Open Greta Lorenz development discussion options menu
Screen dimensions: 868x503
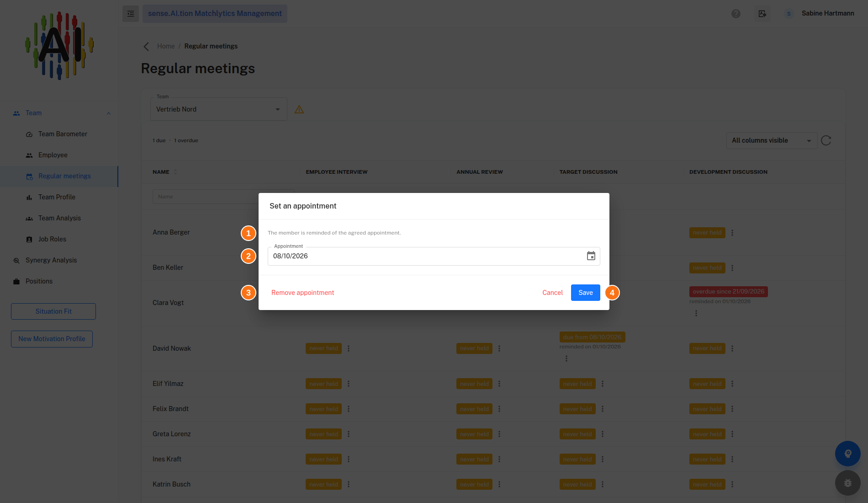[x=732, y=434]
